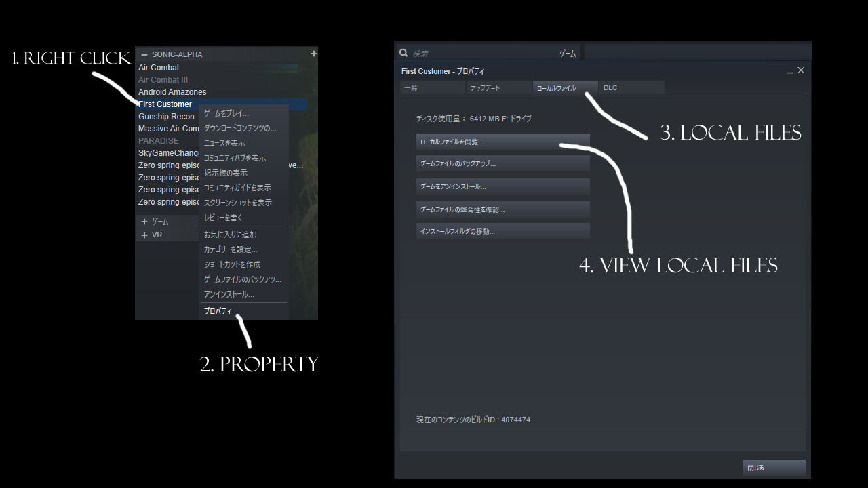
Task: Click the ローカルファイルを閲覧... button
Action: click(x=503, y=142)
